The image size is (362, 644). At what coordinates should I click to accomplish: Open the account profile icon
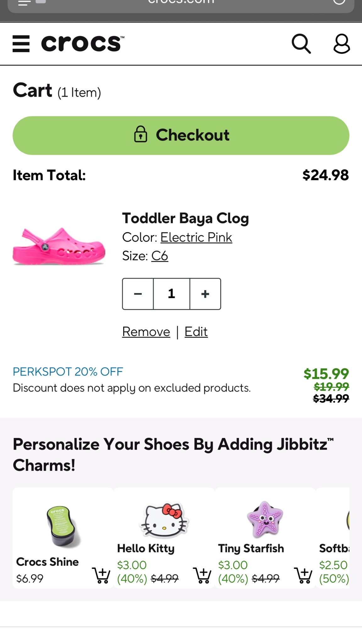click(342, 44)
